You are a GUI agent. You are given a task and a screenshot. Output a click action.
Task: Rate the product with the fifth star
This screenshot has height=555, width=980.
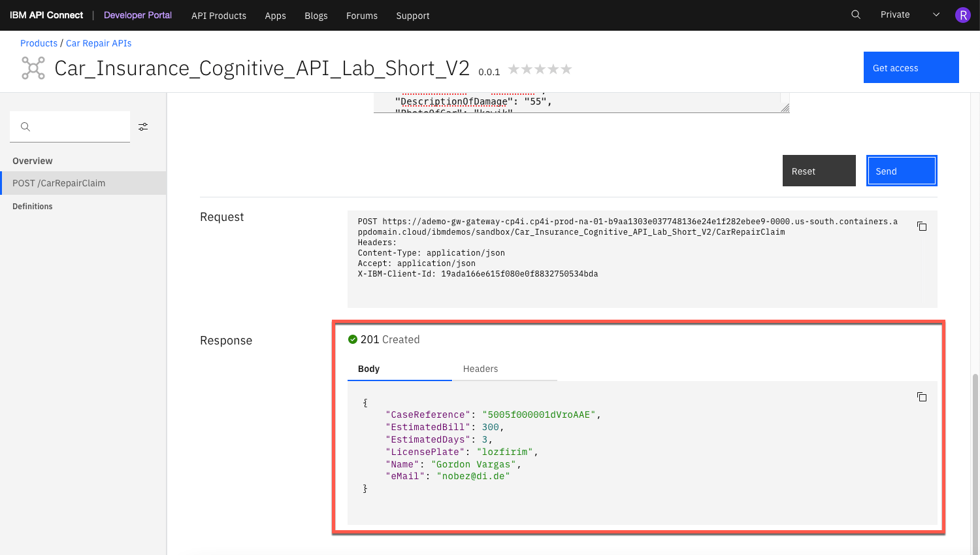point(566,69)
